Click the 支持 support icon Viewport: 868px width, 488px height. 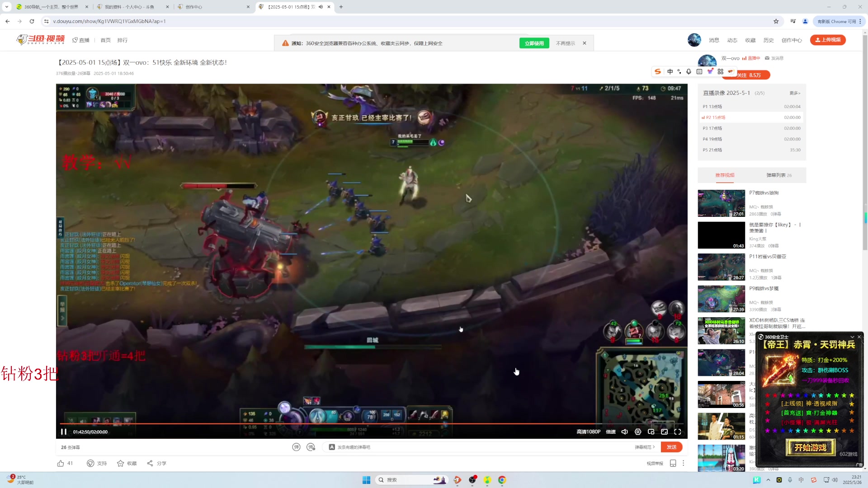[90, 463]
